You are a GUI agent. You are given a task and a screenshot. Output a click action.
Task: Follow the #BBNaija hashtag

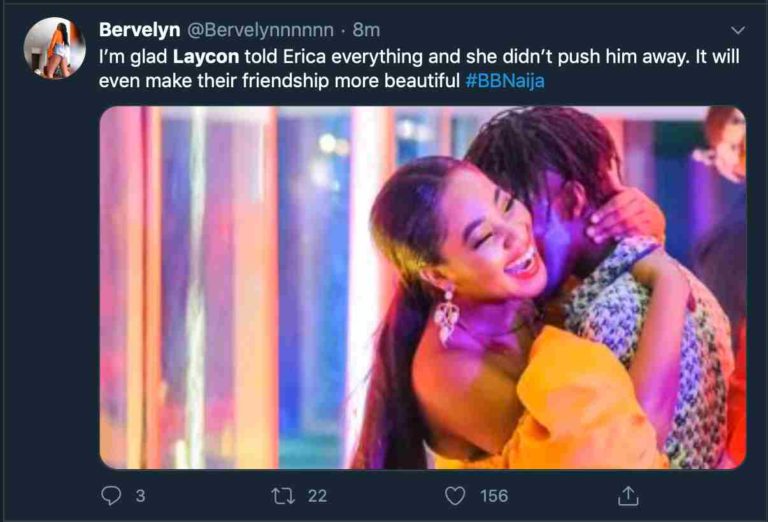click(x=505, y=81)
